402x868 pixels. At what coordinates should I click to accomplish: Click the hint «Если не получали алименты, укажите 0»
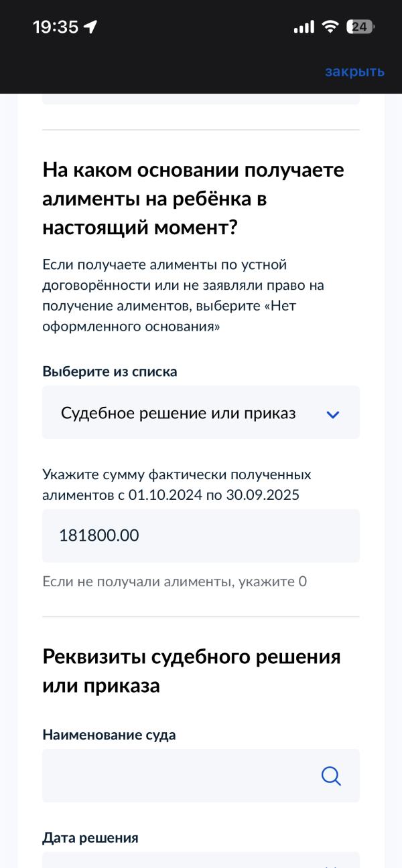pyautogui.click(x=174, y=582)
